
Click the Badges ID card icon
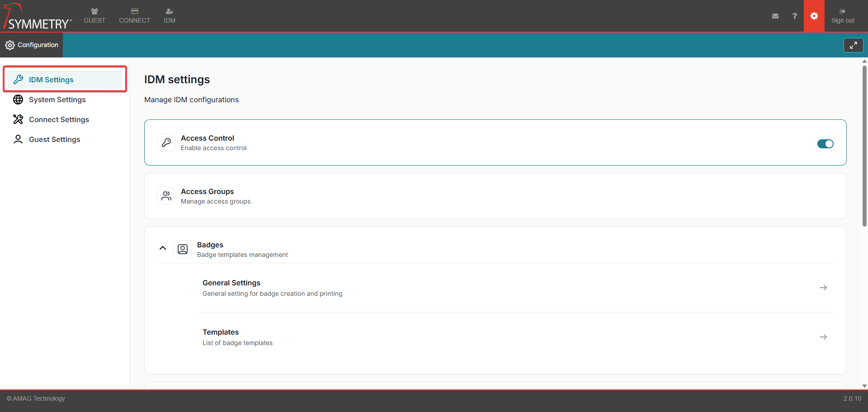point(183,249)
